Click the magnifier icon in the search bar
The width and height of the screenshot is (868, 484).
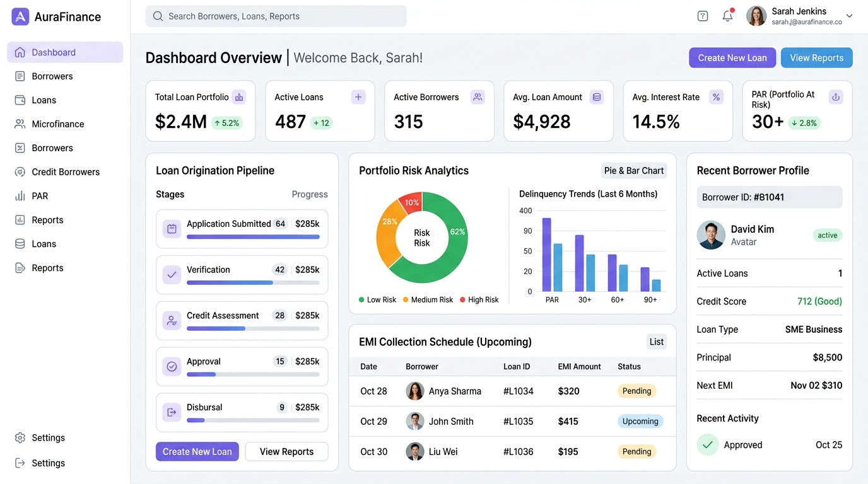coord(158,16)
